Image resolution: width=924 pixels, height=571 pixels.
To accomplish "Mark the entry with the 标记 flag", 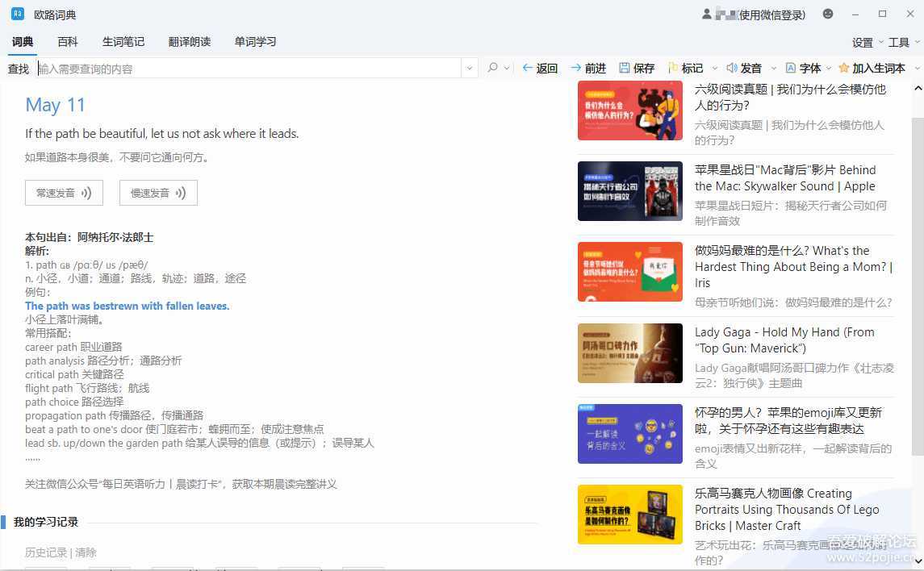I will [685, 69].
